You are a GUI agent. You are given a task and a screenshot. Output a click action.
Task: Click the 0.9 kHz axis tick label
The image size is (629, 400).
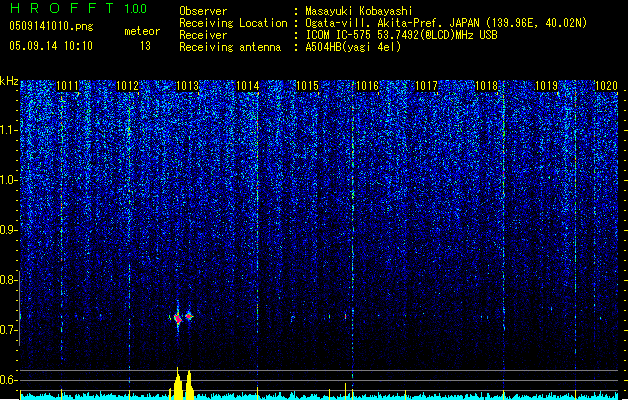click(x=9, y=230)
